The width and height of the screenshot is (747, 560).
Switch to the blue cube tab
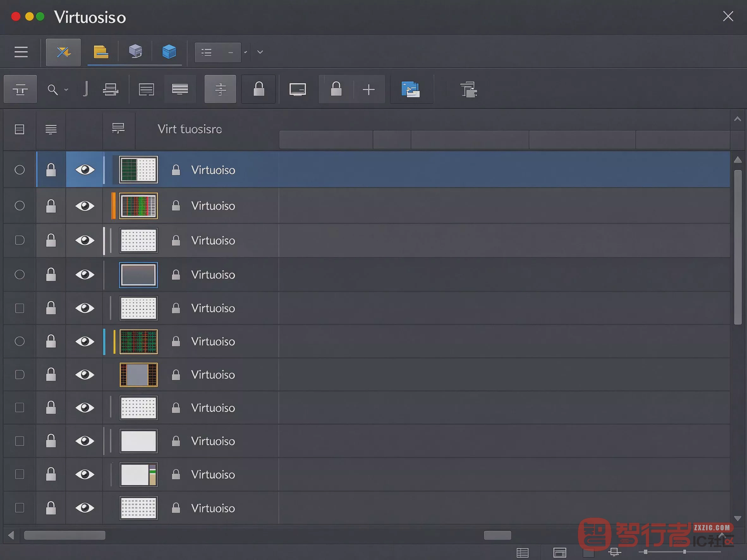(169, 52)
